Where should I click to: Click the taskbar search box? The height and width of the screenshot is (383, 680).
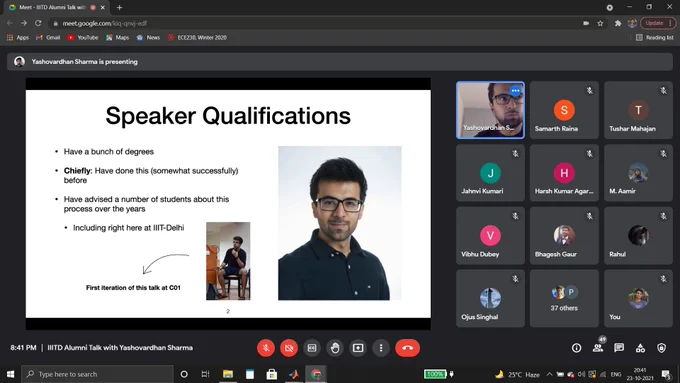click(98, 374)
